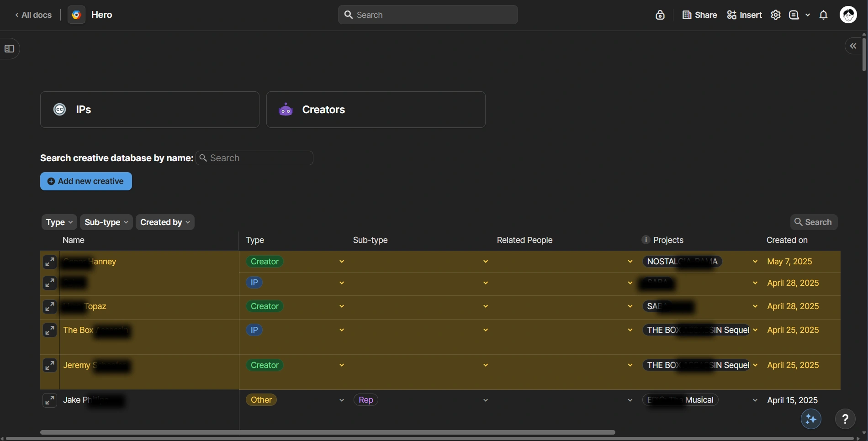Click the settings gear icon
Viewport: 868px width, 441px height.
(776, 15)
